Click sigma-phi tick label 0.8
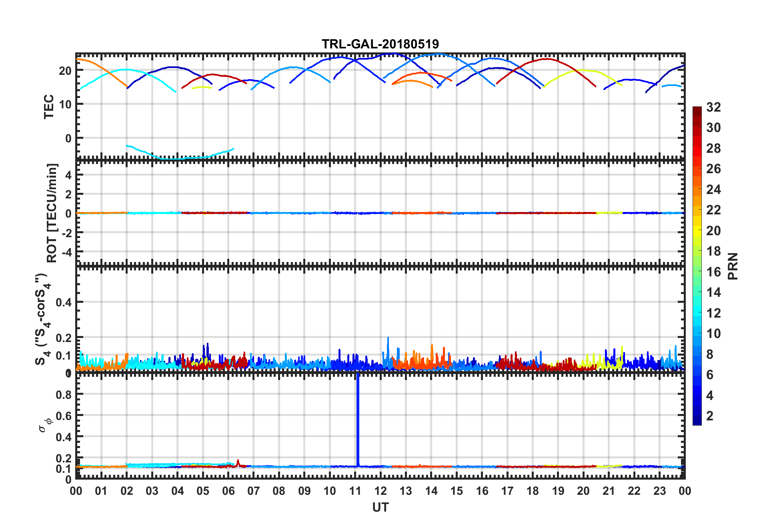761x532 pixels. (64, 394)
